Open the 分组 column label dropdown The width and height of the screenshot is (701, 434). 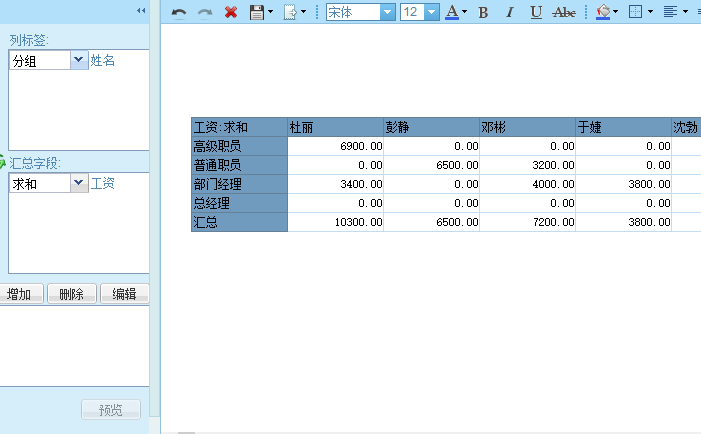(x=79, y=60)
